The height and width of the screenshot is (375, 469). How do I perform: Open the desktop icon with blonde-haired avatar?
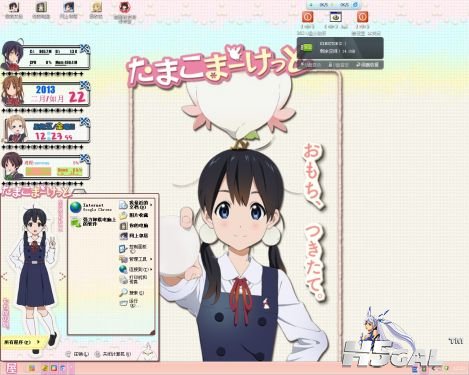pyautogui.click(x=97, y=10)
